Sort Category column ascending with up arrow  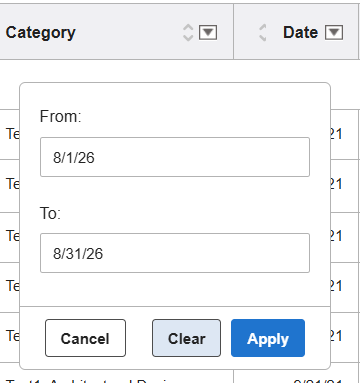tap(188, 28)
